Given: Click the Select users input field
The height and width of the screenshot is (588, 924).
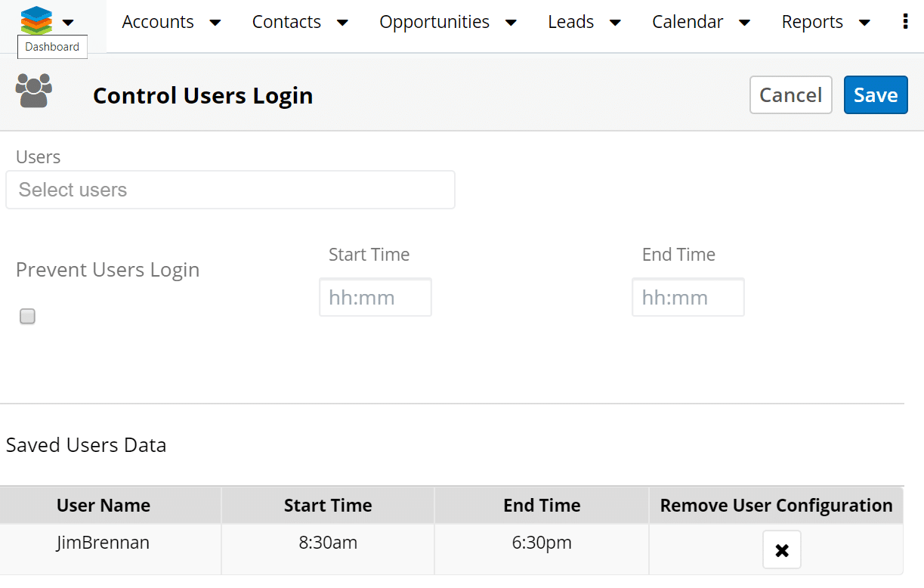Looking at the screenshot, I should [x=230, y=190].
